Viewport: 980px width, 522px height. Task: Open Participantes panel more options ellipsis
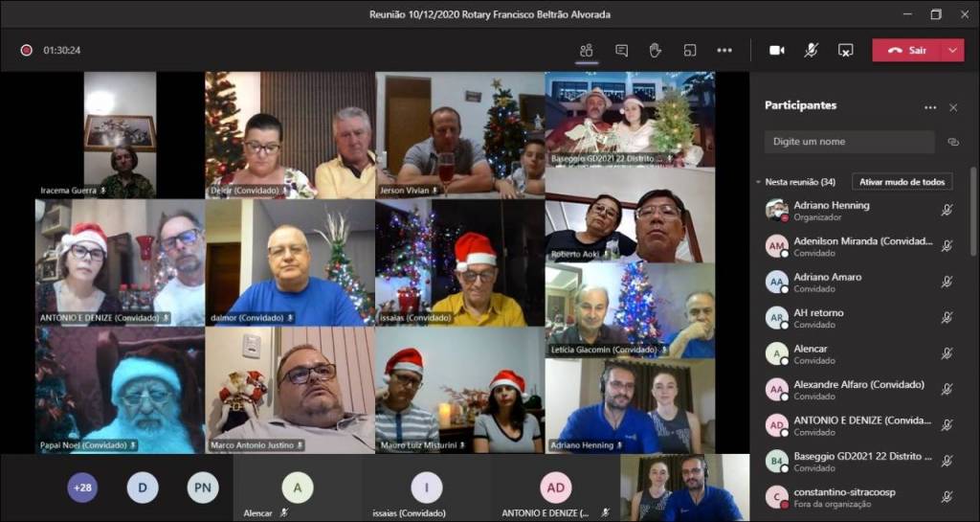click(929, 107)
